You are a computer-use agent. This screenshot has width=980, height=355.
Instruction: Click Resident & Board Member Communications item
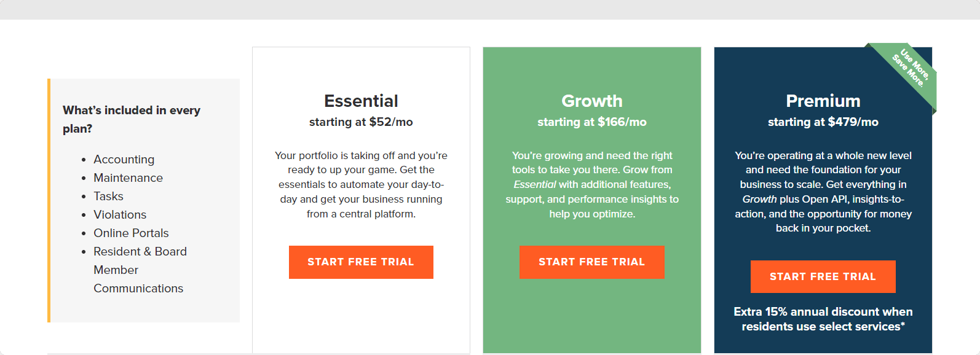pos(140,270)
